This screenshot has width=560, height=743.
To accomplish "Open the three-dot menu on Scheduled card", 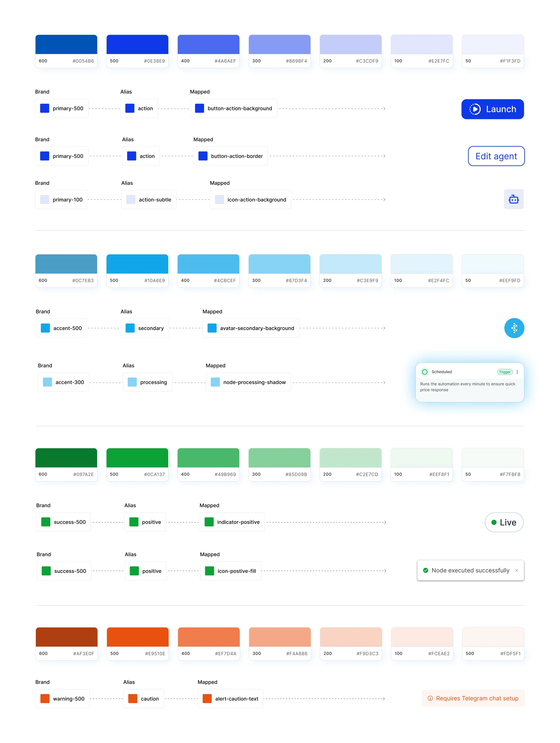I will tap(517, 372).
